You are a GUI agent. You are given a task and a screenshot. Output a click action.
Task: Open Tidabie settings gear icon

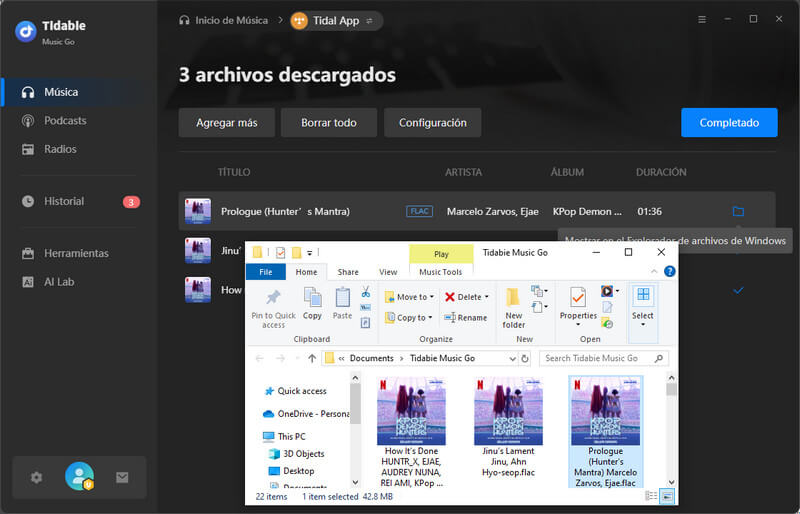point(36,478)
